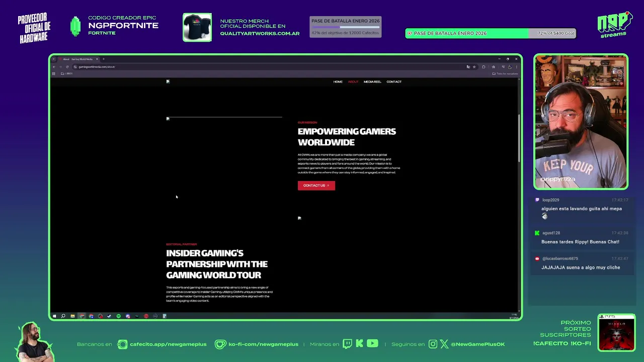Click the Twitch badge next to loop2029
This screenshot has width=644, height=362.
[x=537, y=200]
